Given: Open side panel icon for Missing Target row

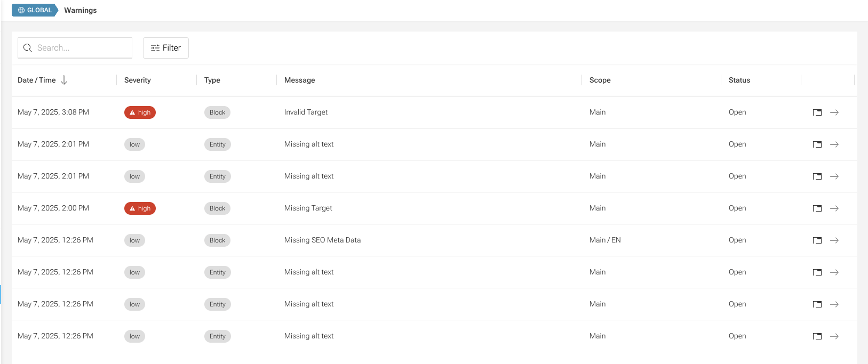Looking at the screenshot, I should pos(817,208).
